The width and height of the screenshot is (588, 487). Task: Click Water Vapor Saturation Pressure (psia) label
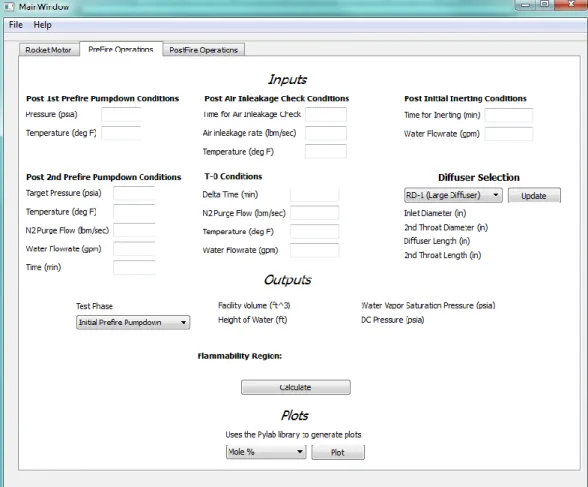point(428,306)
